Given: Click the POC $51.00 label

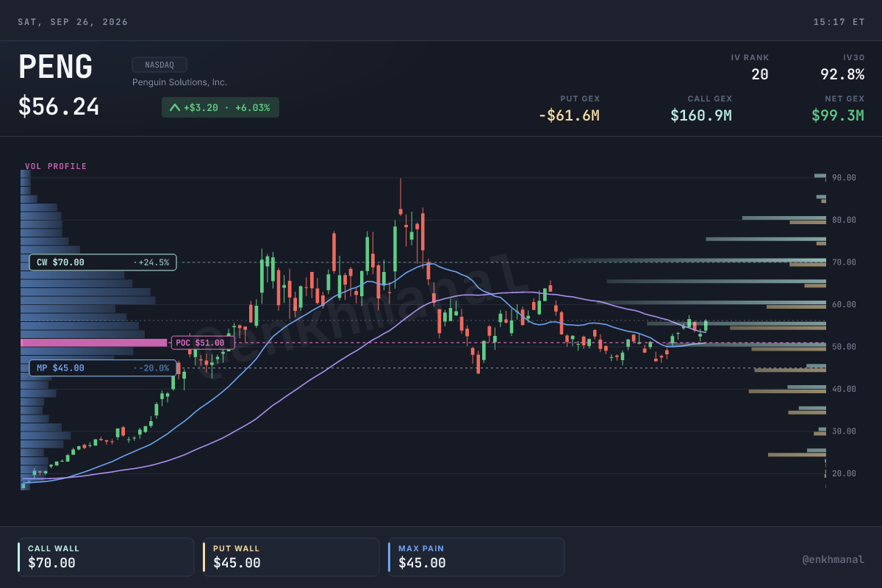Looking at the screenshot, I should click(203, 343).
